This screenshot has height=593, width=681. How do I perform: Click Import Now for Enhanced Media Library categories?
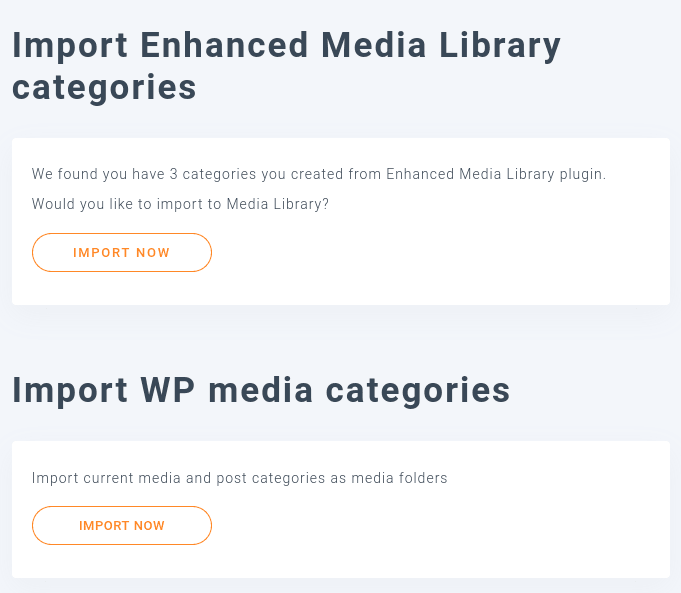122,252
